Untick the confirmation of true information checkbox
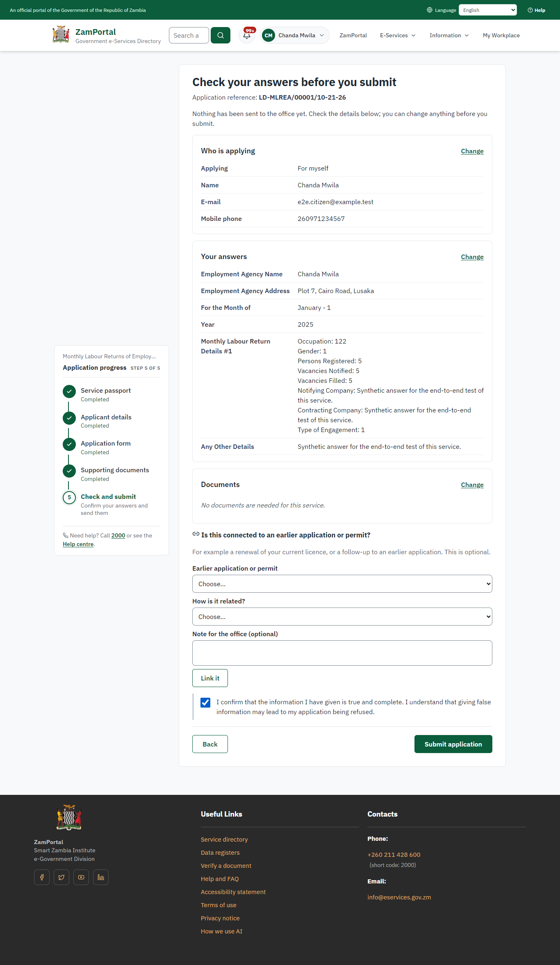The image size is (560, 965). [205, 703]
